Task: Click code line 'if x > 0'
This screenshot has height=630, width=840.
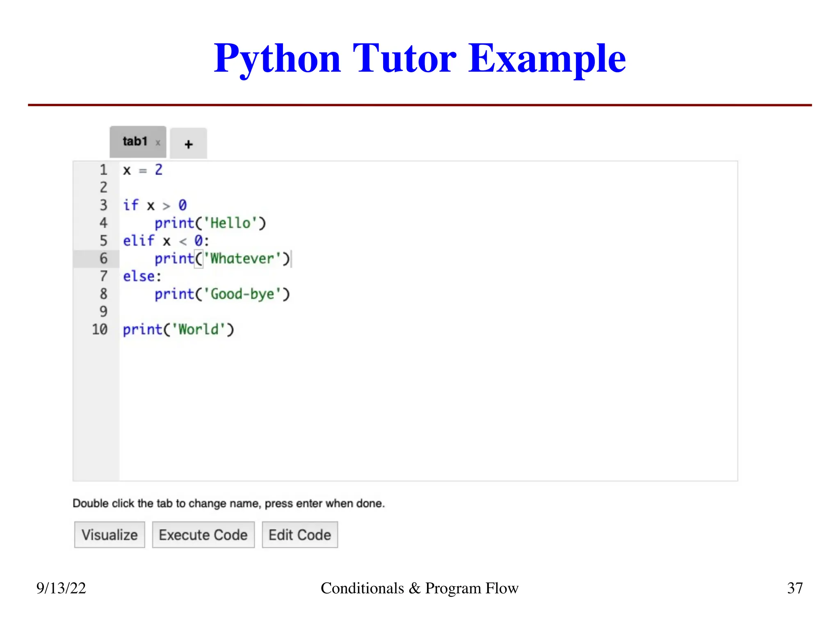Action: coord(155,205)
